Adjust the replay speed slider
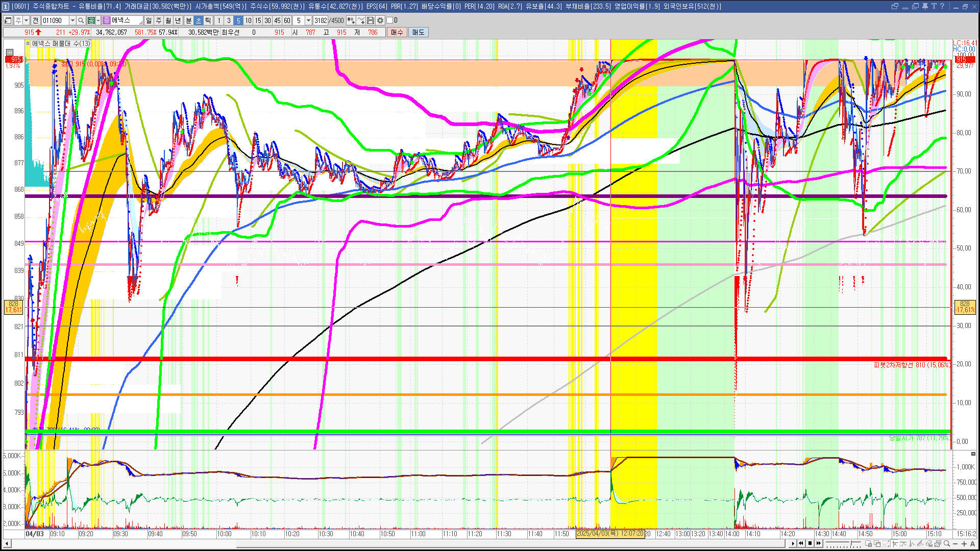 [851, 543]
